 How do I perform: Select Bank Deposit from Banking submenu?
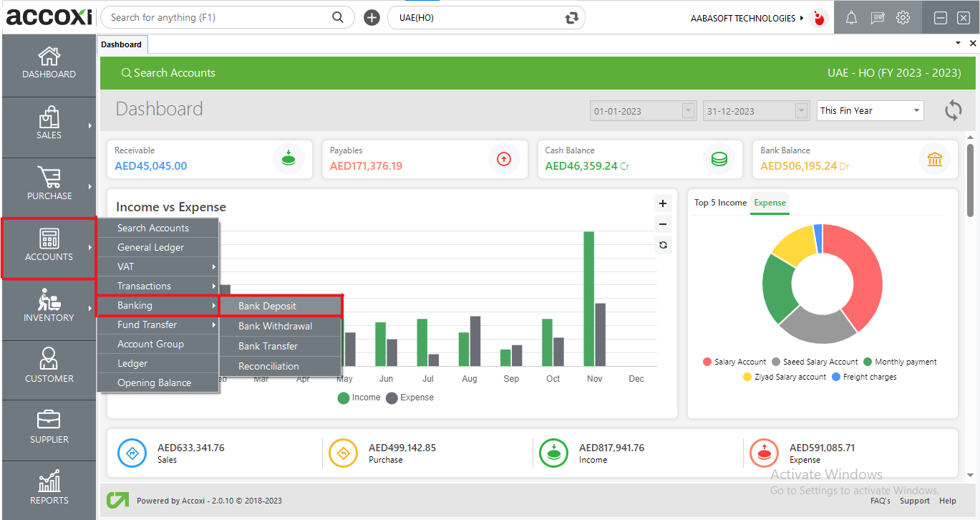279,306
